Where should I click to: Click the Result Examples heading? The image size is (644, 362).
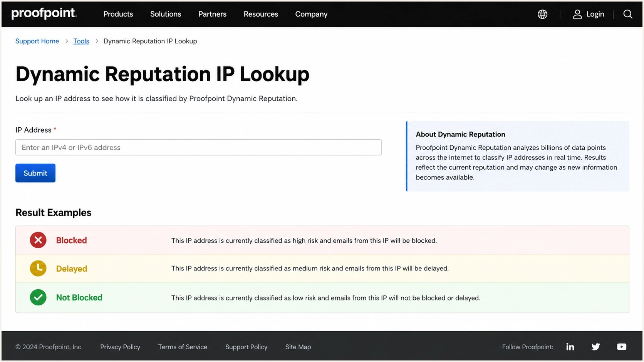tap(53, 212)
